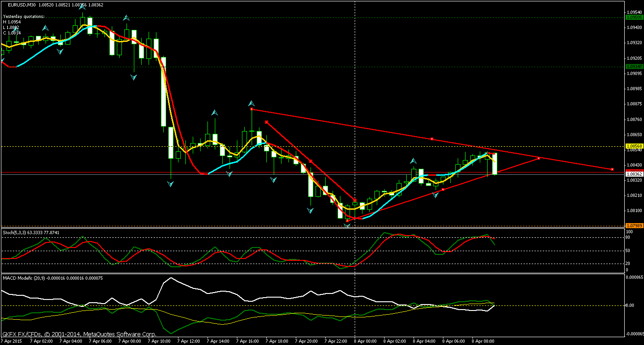
Task: Click the 8 Apr 06:00 time axis label
Action: click(453, 341)
